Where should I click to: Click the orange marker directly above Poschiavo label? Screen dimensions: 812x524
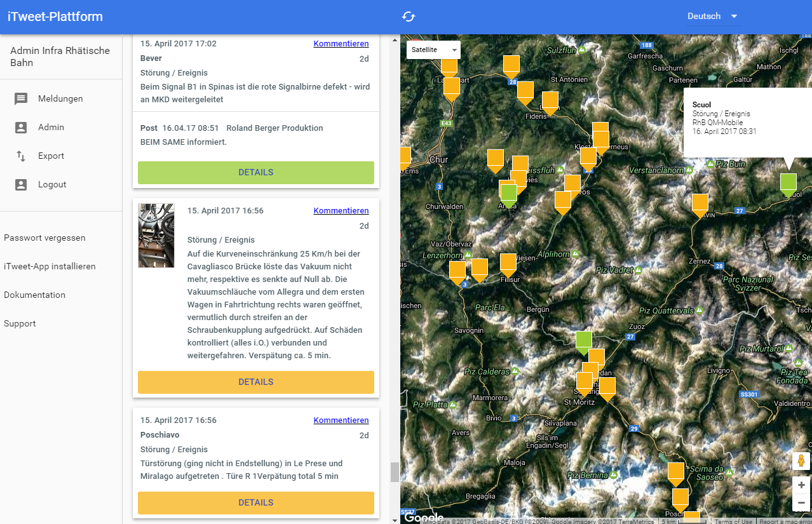point(680,499)
